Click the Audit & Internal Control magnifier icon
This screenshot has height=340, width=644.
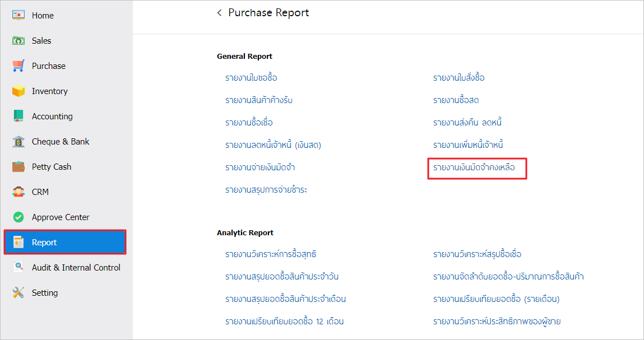[18, 267]
